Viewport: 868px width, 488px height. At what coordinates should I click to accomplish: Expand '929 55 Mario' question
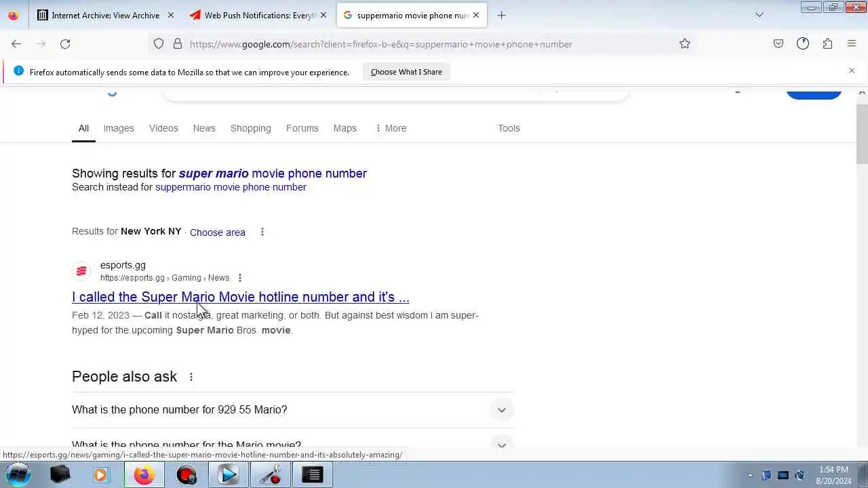(293, 409)
